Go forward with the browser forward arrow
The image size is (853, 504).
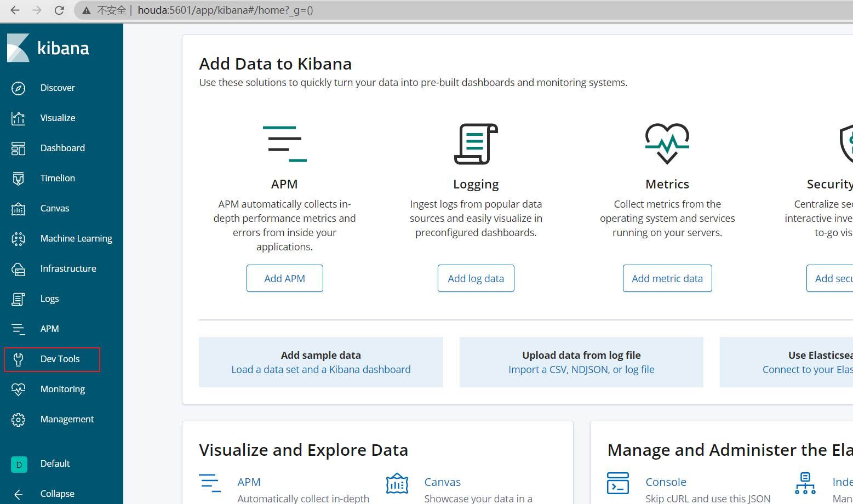coord(37,10)
